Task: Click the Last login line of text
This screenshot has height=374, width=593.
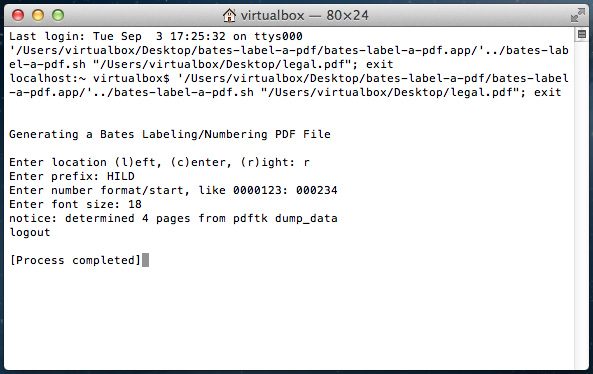Action: tap(156, 36)
